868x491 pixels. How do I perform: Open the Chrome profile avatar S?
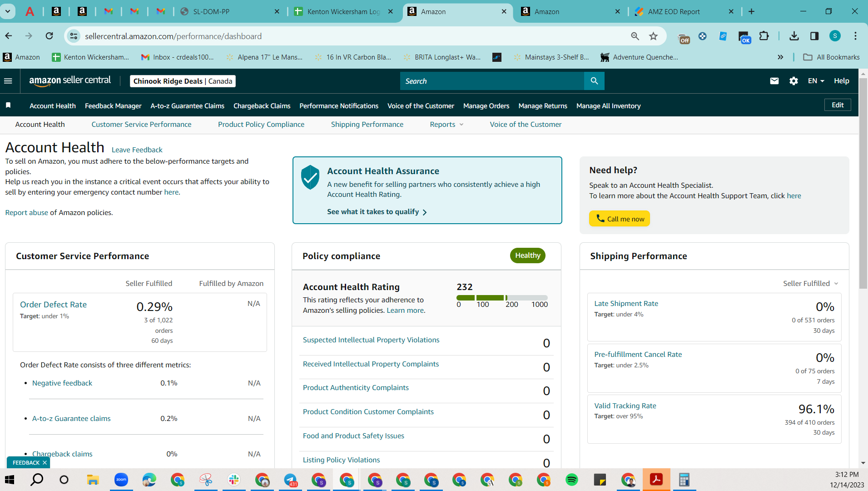tap(835, 36)
